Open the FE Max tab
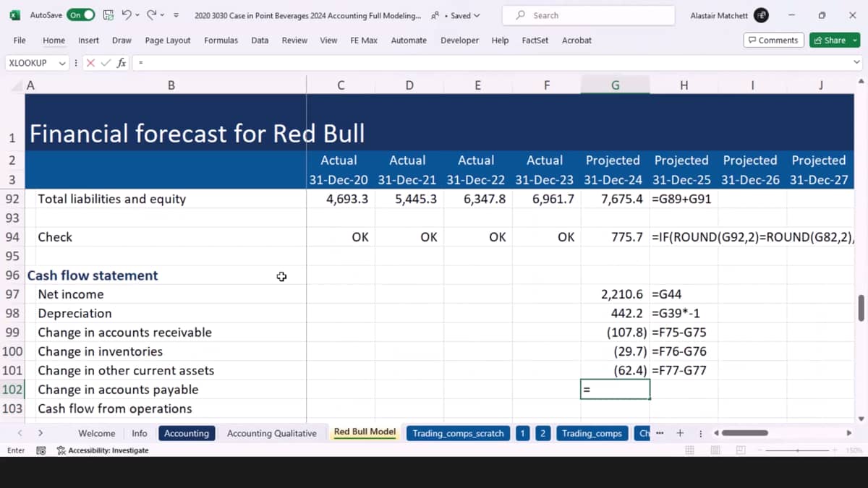 click(364, 40)
